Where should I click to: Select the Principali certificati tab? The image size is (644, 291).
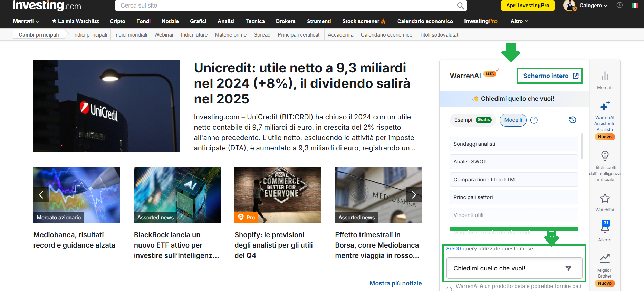pyautogui.click(x=299, y=35)
